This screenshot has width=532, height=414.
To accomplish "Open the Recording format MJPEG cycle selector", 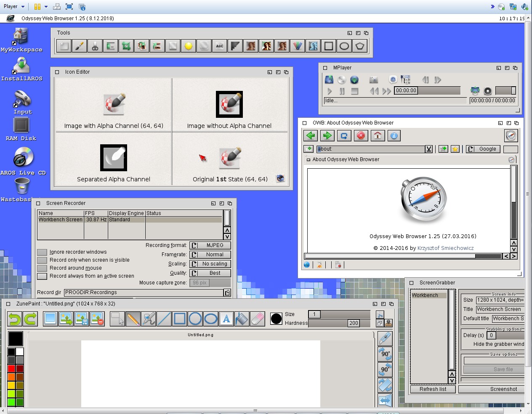I will click(x=210, y=245).
